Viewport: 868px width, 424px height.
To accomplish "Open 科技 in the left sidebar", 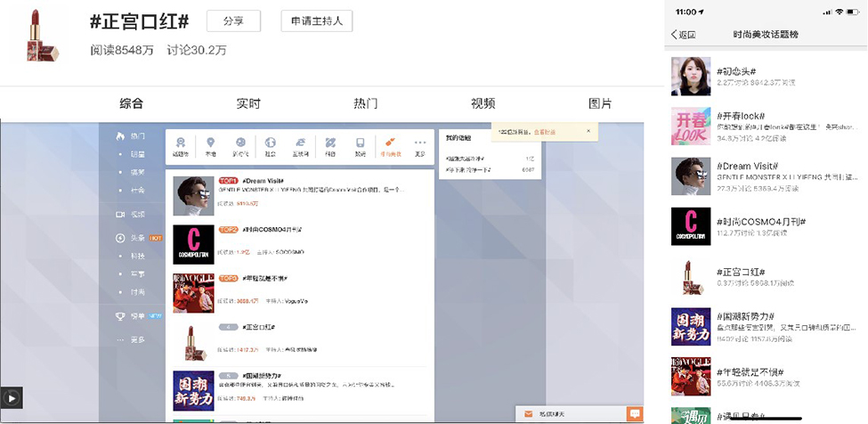I will point(137,257).
